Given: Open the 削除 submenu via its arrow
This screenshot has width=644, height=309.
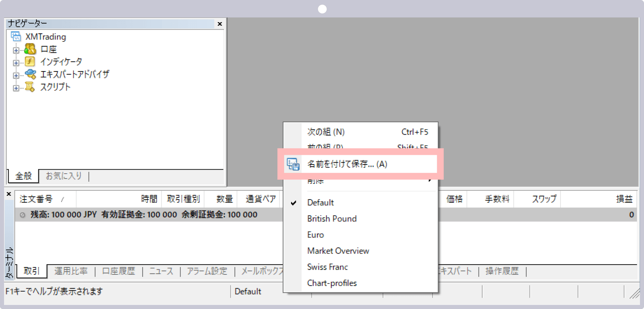Looking at the screenshot, I should (430, 180).
